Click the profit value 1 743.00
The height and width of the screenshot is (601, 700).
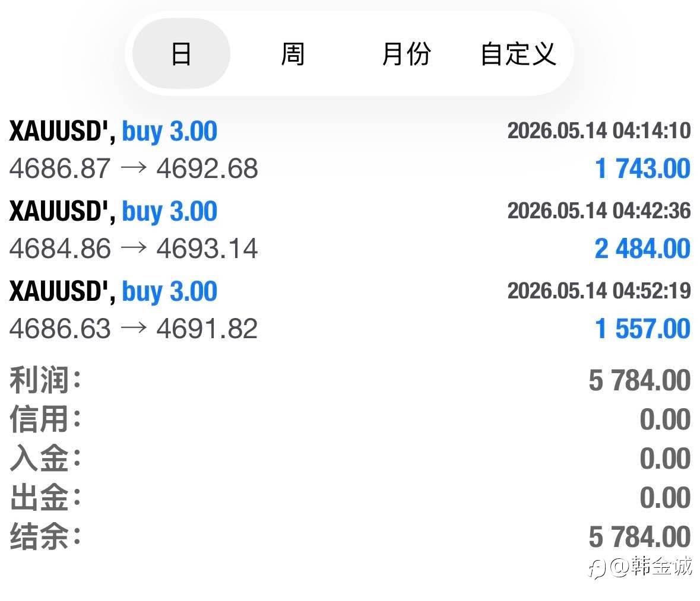643,168
